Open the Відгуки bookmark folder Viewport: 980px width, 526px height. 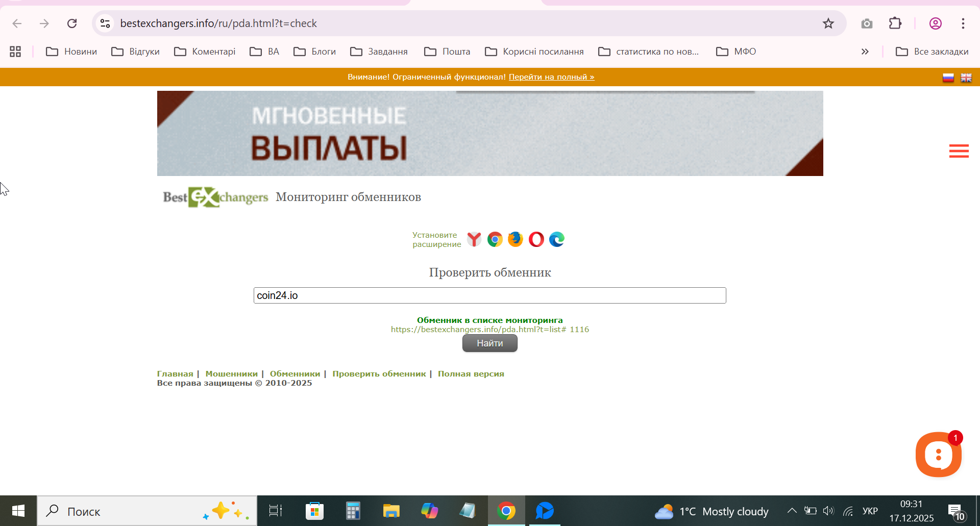135,52
